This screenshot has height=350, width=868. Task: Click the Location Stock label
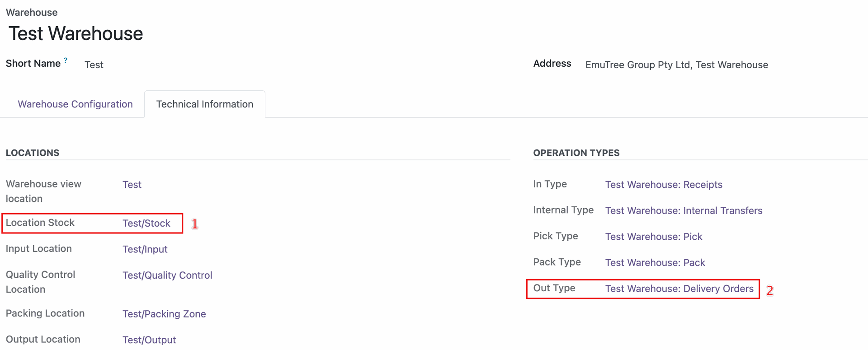[40, 223]
